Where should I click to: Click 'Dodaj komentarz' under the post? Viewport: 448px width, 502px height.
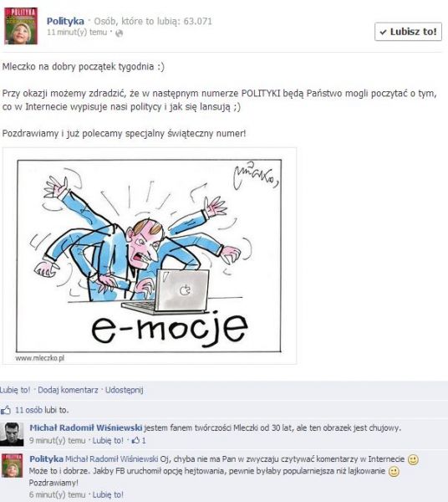coord(68,390)
